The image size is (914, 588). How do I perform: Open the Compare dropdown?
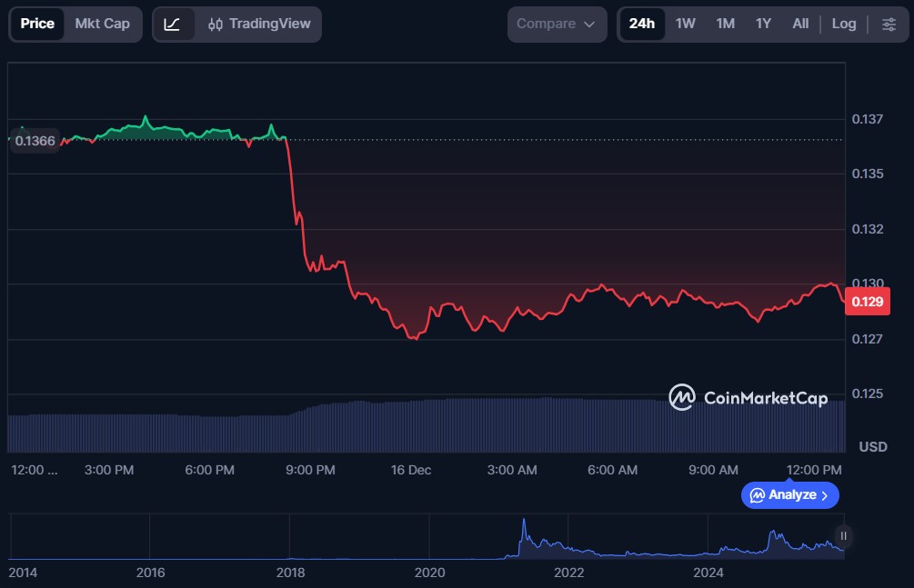(x=556, y=24)
